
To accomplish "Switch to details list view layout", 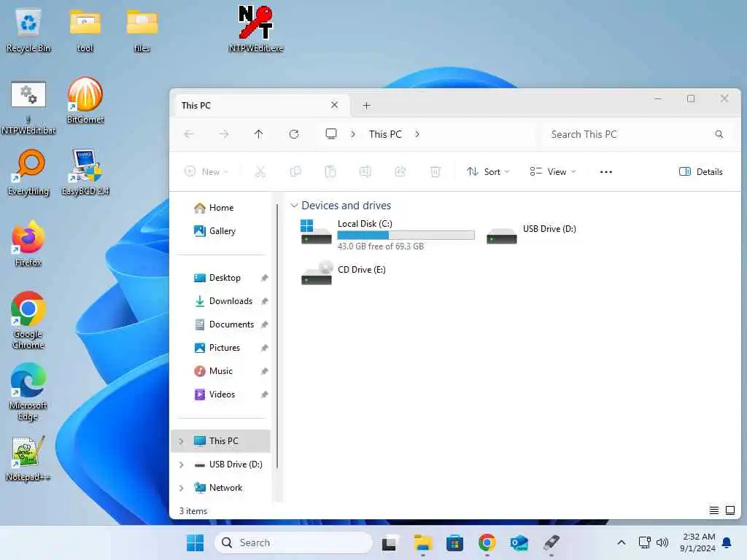I will [714, 510].
